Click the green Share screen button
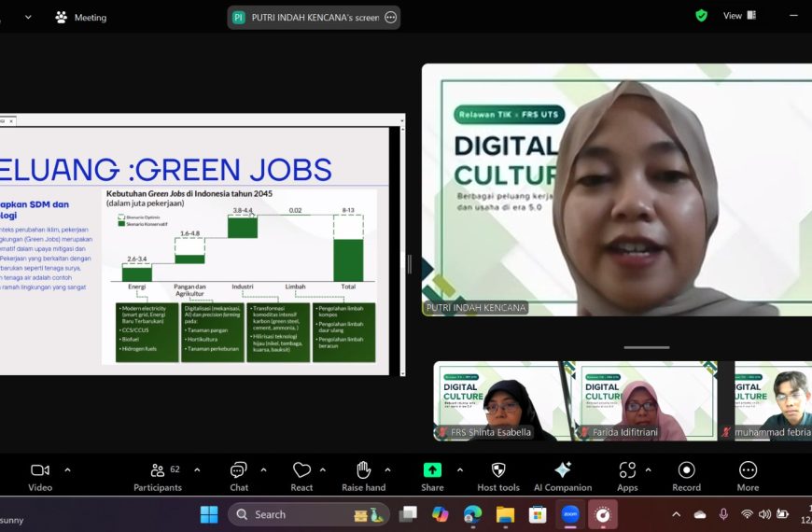Screen dimensions: 812x532 pos(432,476)
